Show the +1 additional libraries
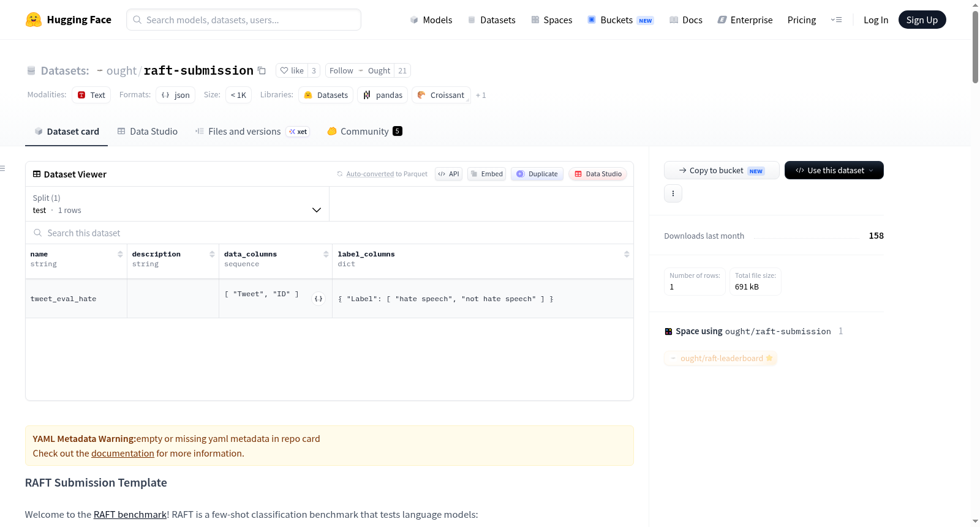 (481, 95)
